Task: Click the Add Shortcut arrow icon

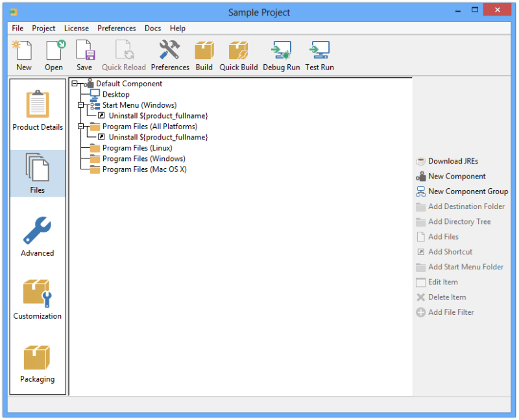Action: 420,252
